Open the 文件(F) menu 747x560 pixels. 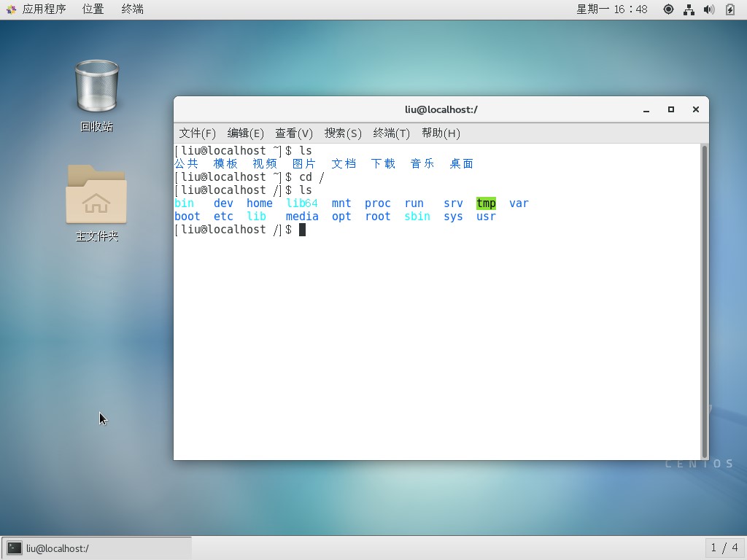pyautogui.click(x=198, y=133)
